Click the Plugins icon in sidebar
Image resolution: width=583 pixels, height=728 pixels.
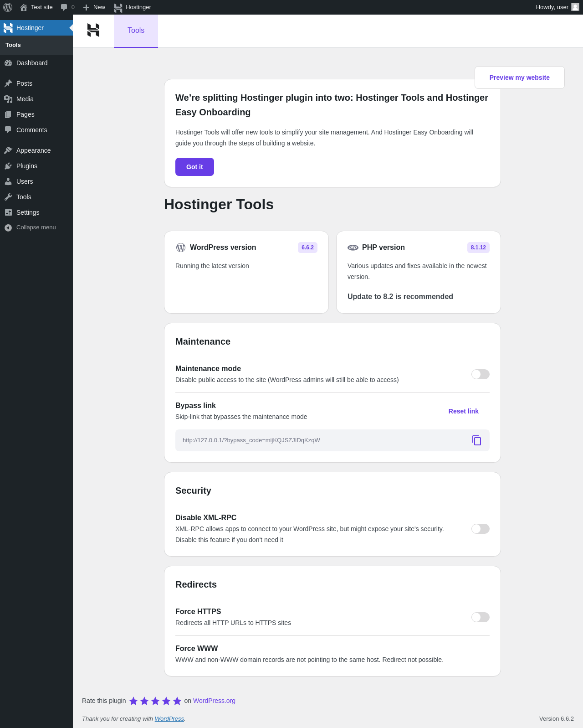pyautogui.click(x=8, y=166)
